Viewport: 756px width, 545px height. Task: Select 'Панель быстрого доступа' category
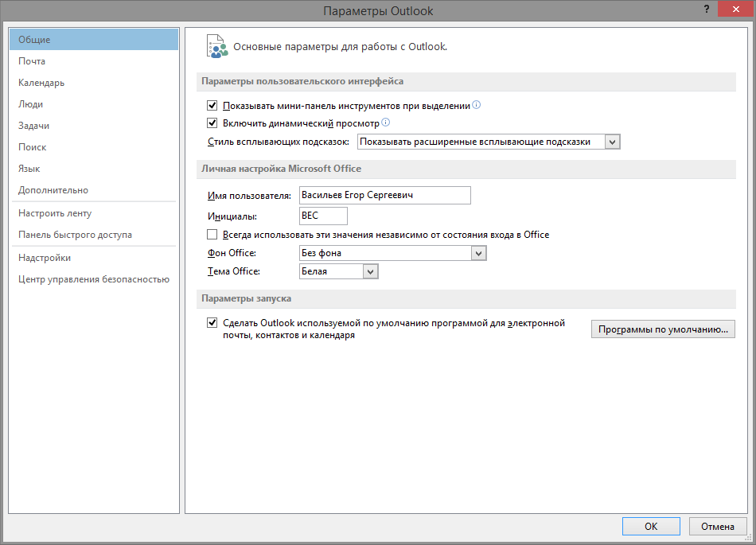(94, 235)
